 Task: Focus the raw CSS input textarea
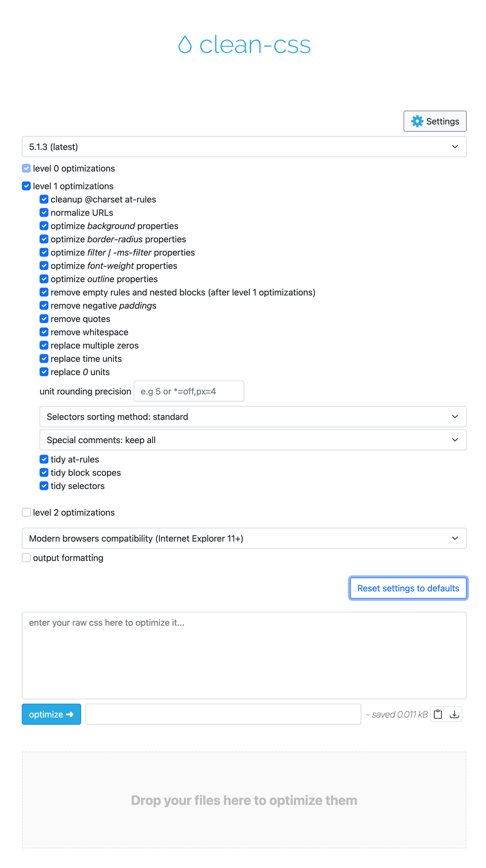coord(244,655)
